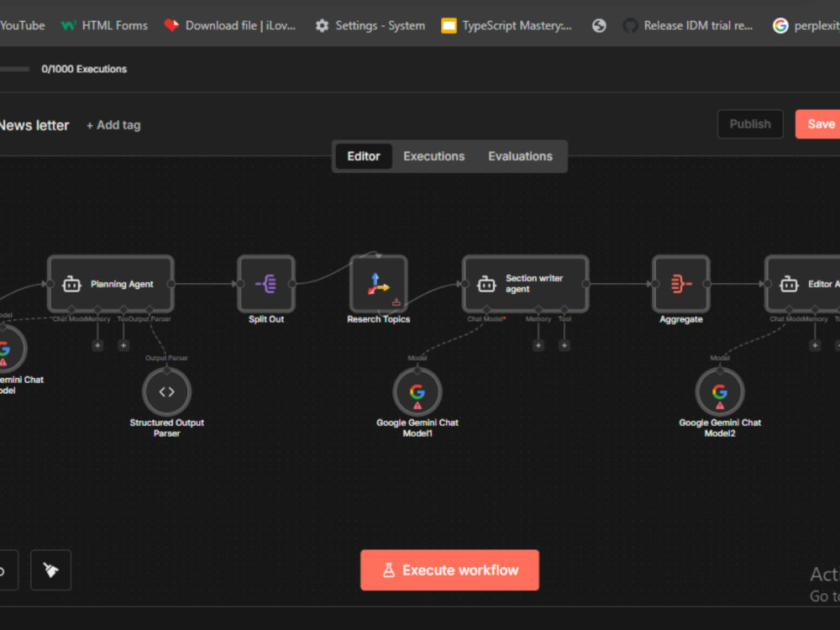Click the News letter workflow name
840x630 pixels.
pyautogui.click(x=34, y=125)
